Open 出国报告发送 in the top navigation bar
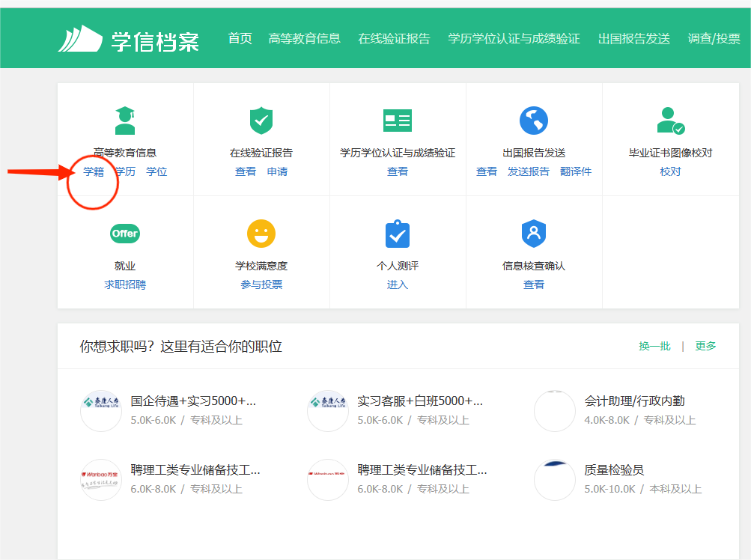This screenshot has height=560, width=751. pyautogui.click(x=633, y=39)
